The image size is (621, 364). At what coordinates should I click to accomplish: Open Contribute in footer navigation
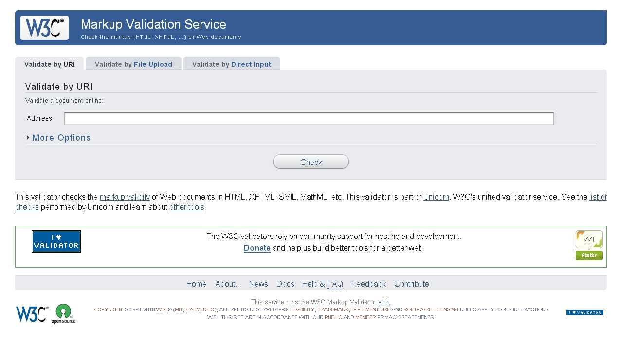click(x=412, y=284)
